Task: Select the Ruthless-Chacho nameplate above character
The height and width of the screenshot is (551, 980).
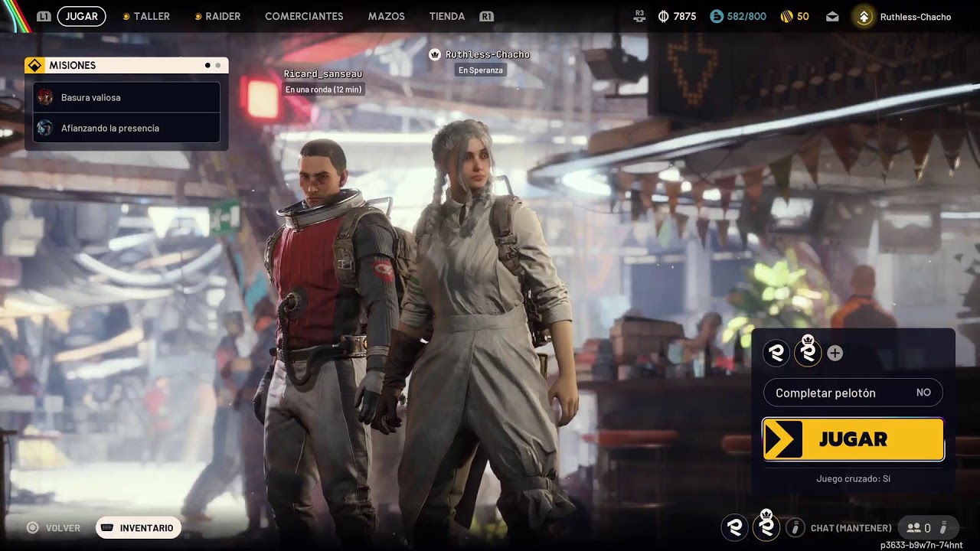Action: coord(488,54)
